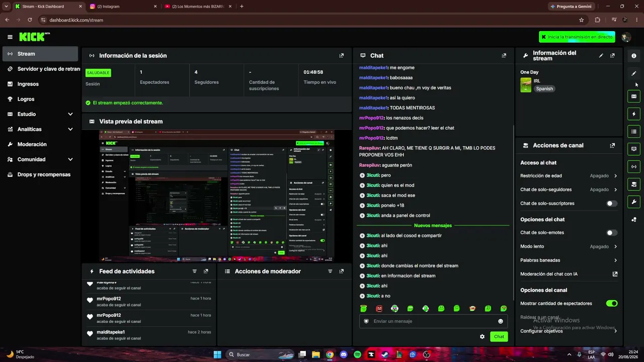This screenshot has width=644, height=362.
Task: Open the hamburger menu beside the Kick logo
Action: 10,37
